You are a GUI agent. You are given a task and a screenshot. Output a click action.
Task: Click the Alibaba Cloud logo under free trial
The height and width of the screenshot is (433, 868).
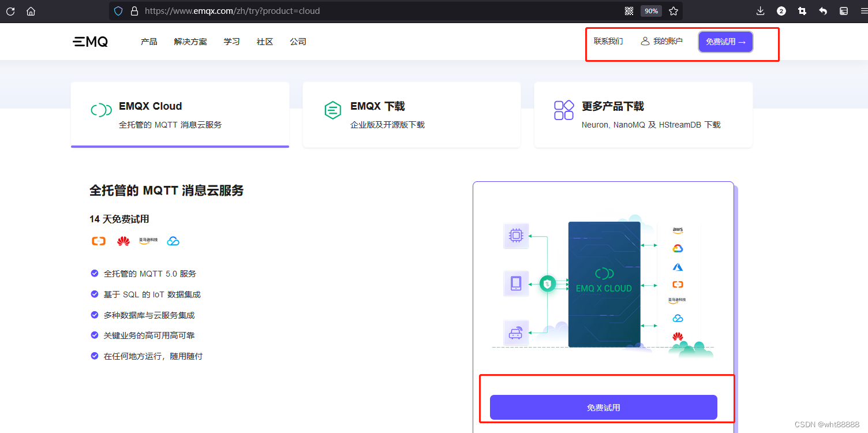point(99,241)
